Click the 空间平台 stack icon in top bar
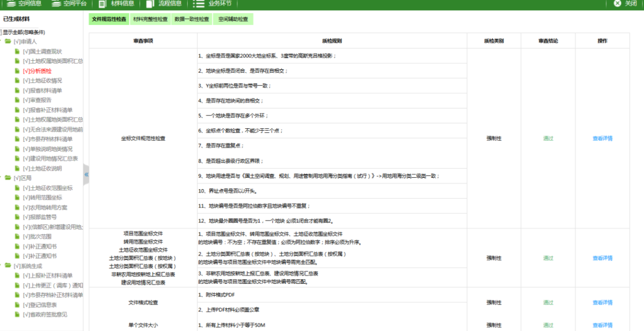The image size is (644, 331). (x=56, y=4)
